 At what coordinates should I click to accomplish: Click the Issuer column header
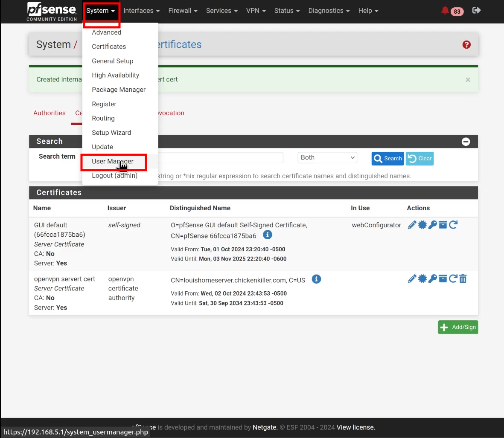(117, 208)
